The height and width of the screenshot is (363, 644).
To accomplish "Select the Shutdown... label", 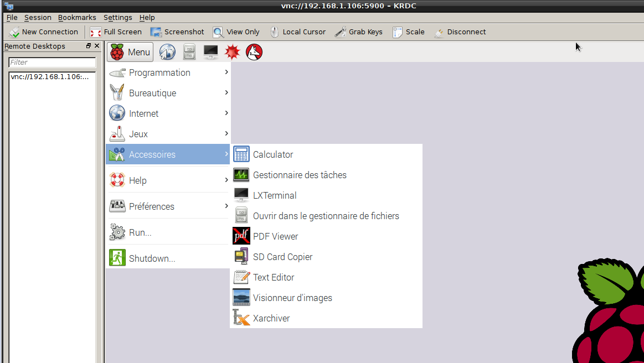I will [152, 258].
